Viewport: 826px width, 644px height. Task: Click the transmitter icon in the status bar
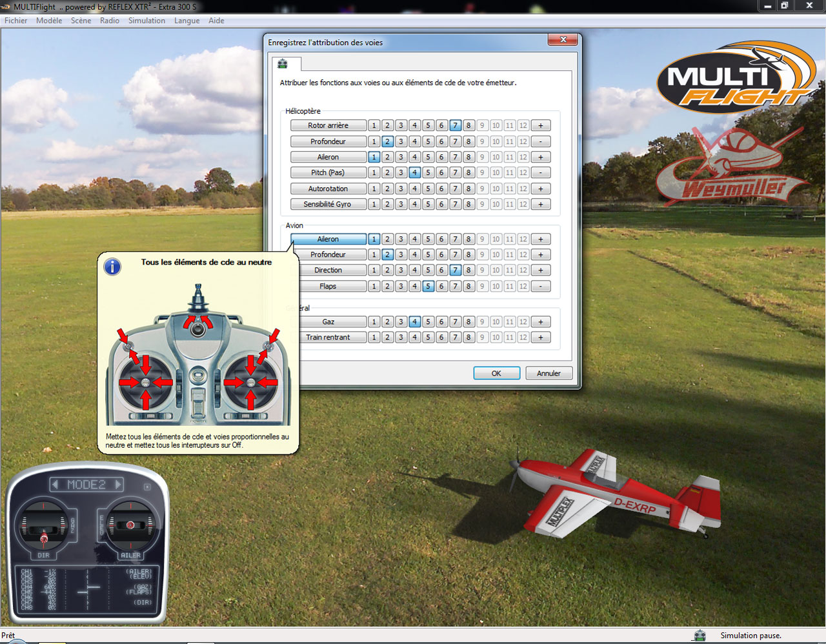[700, 636]
